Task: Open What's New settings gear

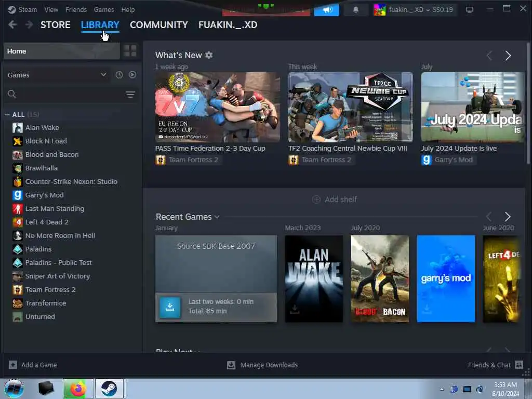Action: click(x=209, y=55)
